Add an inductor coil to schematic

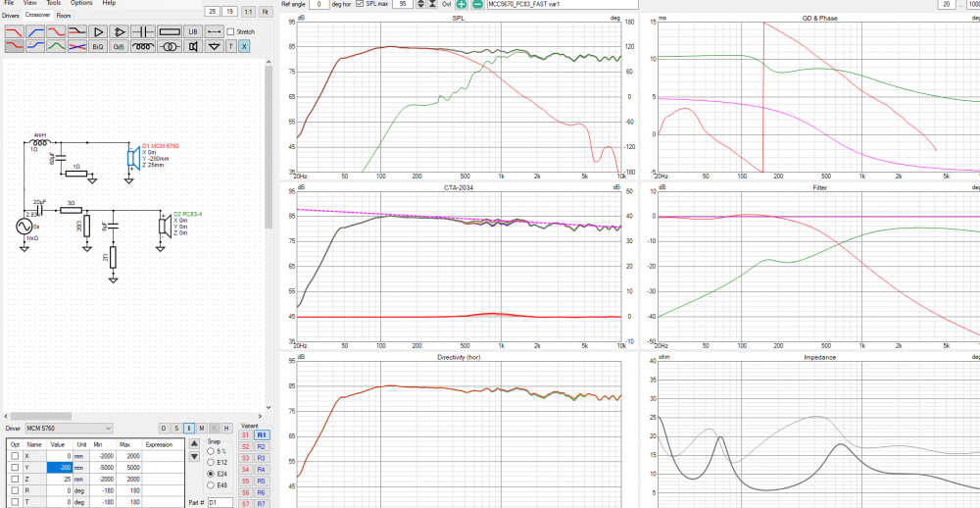tap(144, 46)
